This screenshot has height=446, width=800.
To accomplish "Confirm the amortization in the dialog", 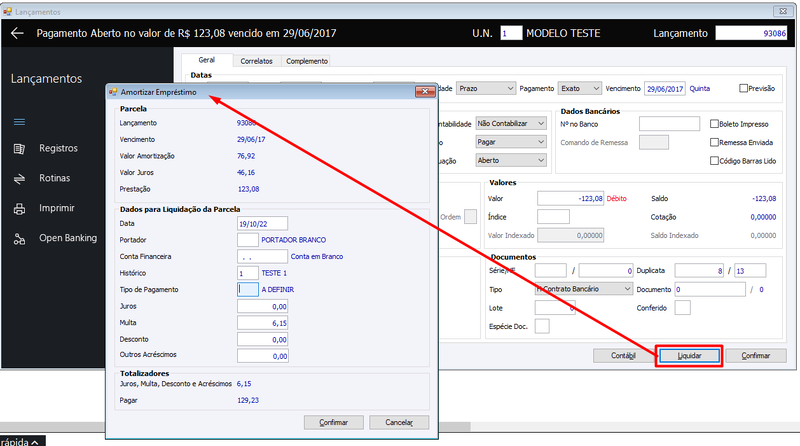I will pos(334,423).
